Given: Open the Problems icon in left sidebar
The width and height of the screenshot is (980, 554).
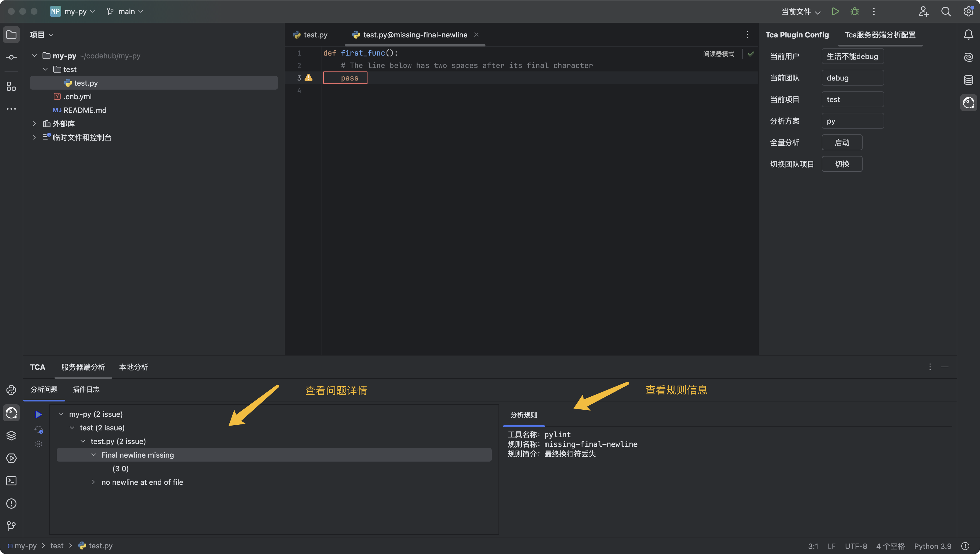Looking at the screenshot, I should (11, 504).
